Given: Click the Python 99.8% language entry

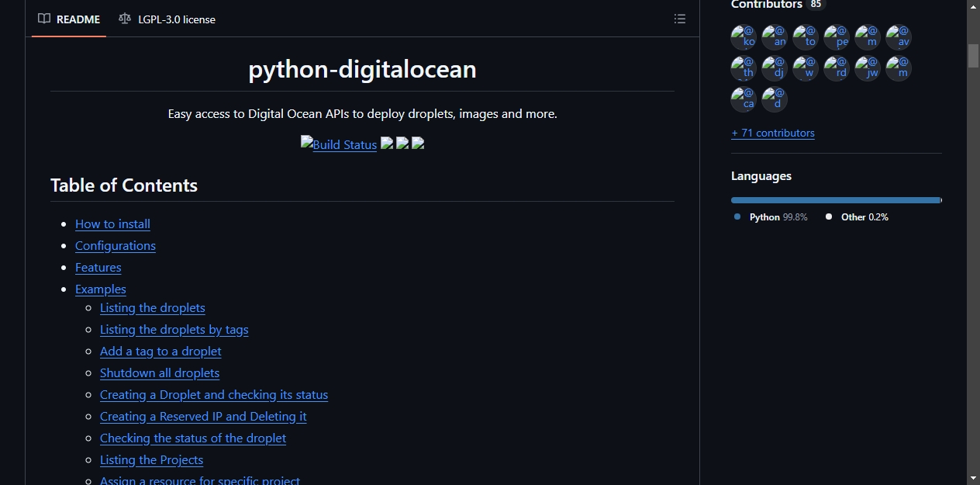Looking at the screenshot, I should (771, 217).
